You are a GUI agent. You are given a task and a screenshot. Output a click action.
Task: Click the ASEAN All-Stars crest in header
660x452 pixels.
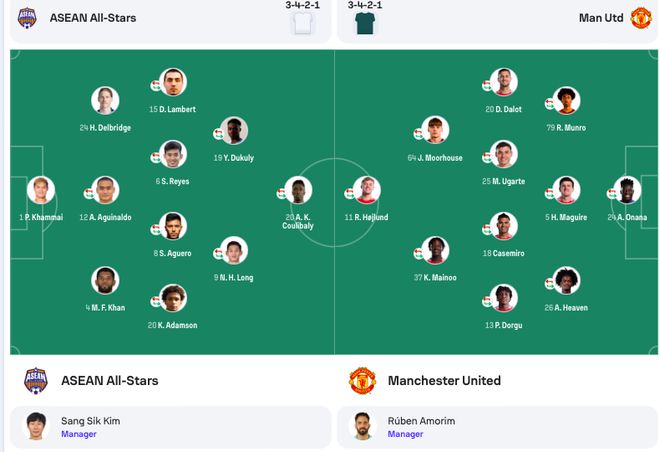(x=28, y=17)
